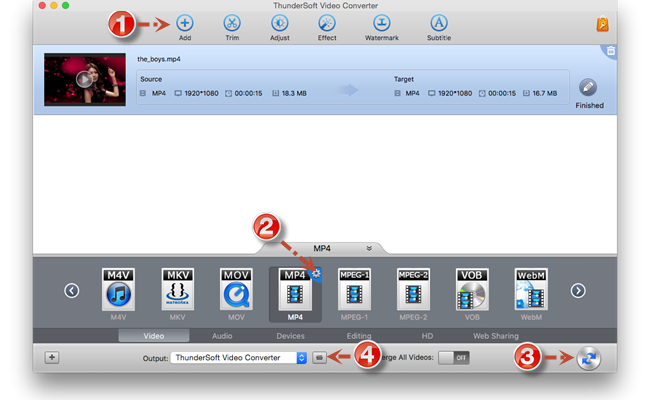Viewport: 650px width, 400px height.
Task: Select the MP4 format icon
Action: tap(295, 289)
